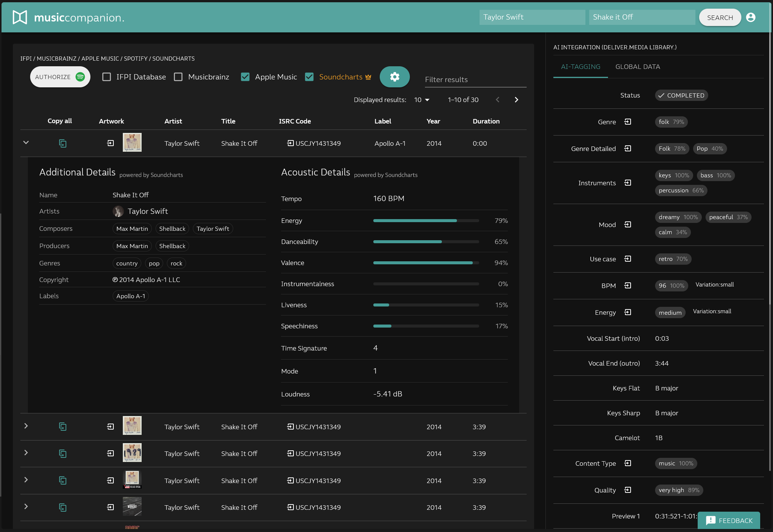The image size is (773, 532).
Task: Click the title search field Shake it Off
Action: click(642, 17)
